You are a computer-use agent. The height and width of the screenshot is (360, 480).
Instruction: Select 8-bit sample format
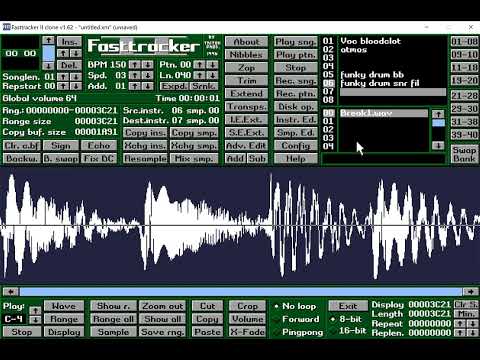click(347, 319)
